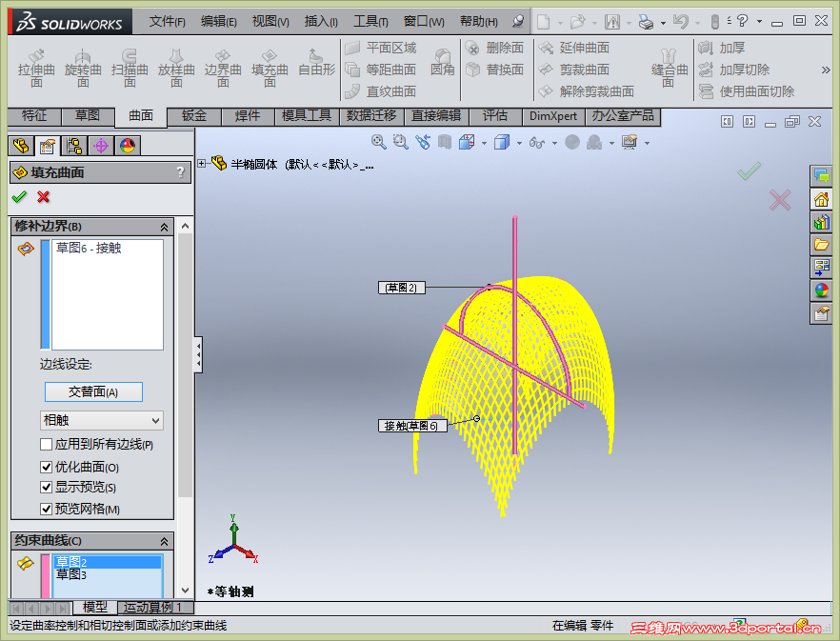Click the Section View icon
Screen dimensions: 840x641
click(445, 142)
